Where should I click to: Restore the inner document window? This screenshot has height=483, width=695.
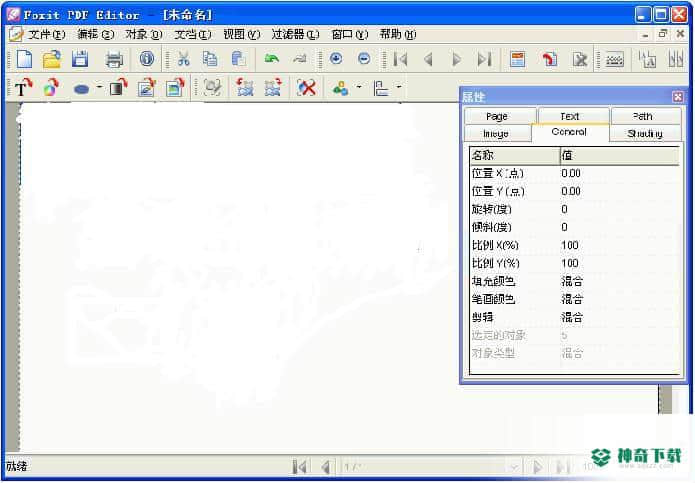663,34
